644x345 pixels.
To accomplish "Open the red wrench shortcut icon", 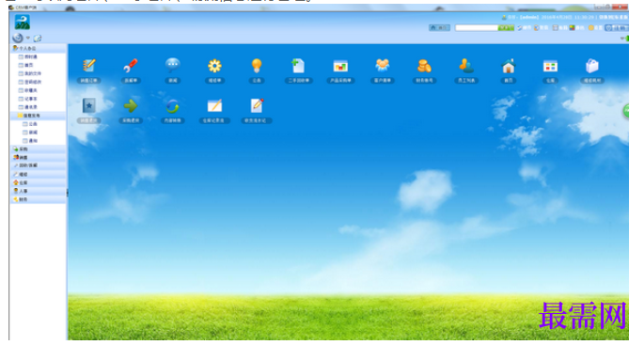I will [x=131, y=66].
